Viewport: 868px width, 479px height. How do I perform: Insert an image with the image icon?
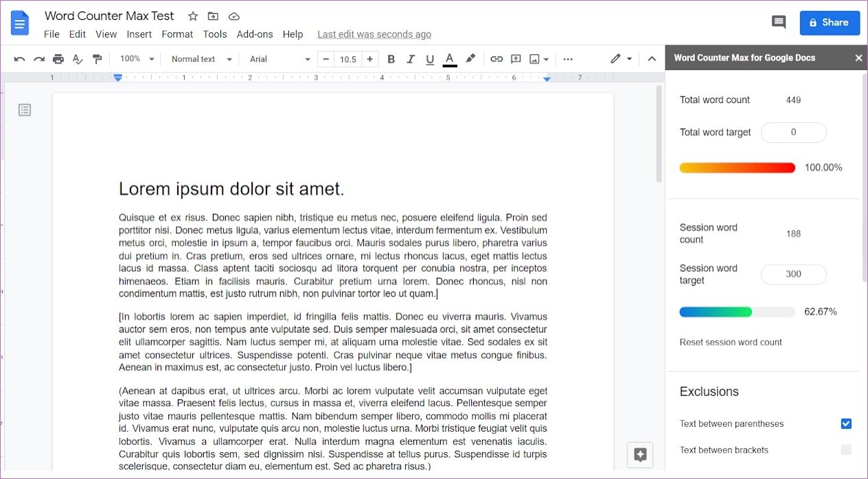coord(534,59)
